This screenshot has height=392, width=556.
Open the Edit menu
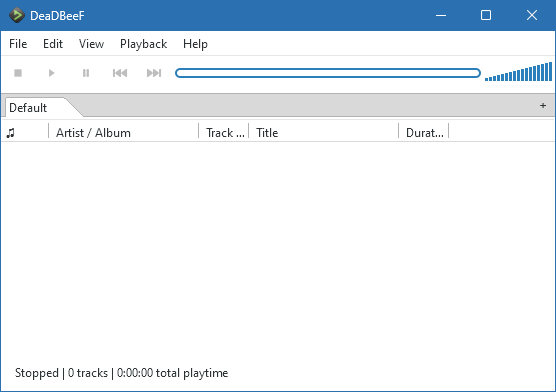pos(53,44)
